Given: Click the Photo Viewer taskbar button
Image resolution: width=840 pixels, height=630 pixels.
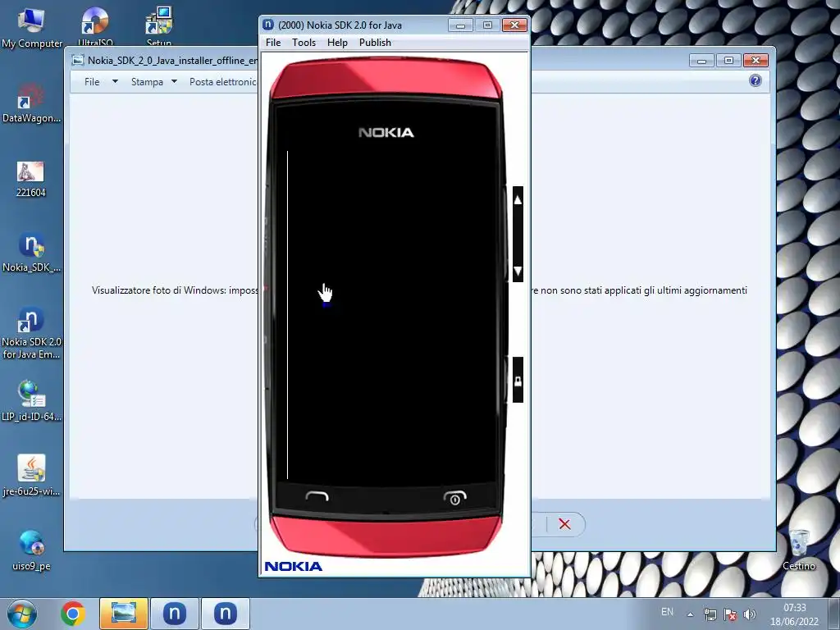Looking at the screenshot, I should point(124,614).
